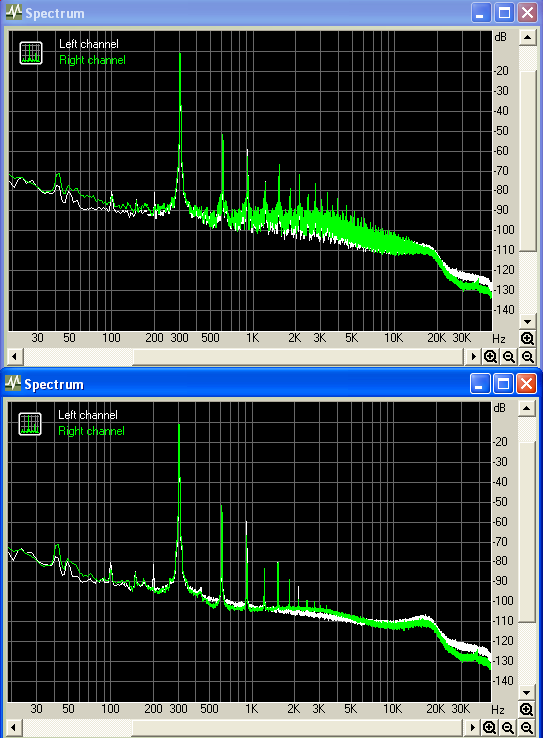
Task: Click the Hz axis label in top window
Action: pyautogui.click(x=499, y=339)
